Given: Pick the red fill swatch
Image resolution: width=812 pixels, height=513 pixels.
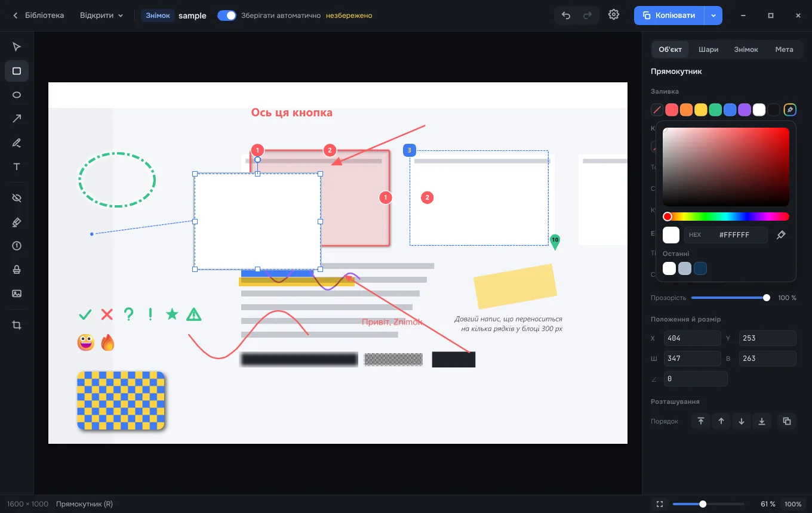Looking at the screenshot, I should click(672, 110).
